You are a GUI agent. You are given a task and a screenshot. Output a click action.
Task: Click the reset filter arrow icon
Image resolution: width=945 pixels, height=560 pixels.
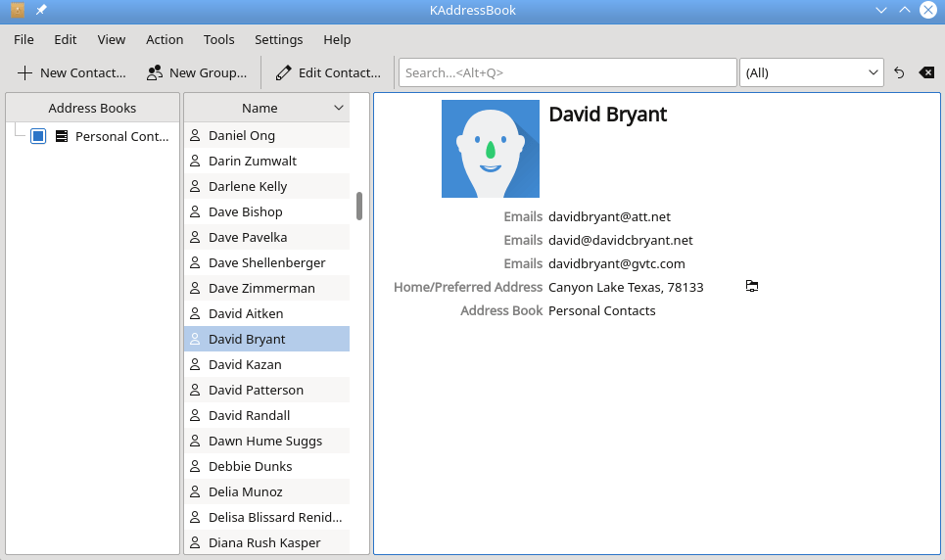pyautogui.click(x=899, y=72)
